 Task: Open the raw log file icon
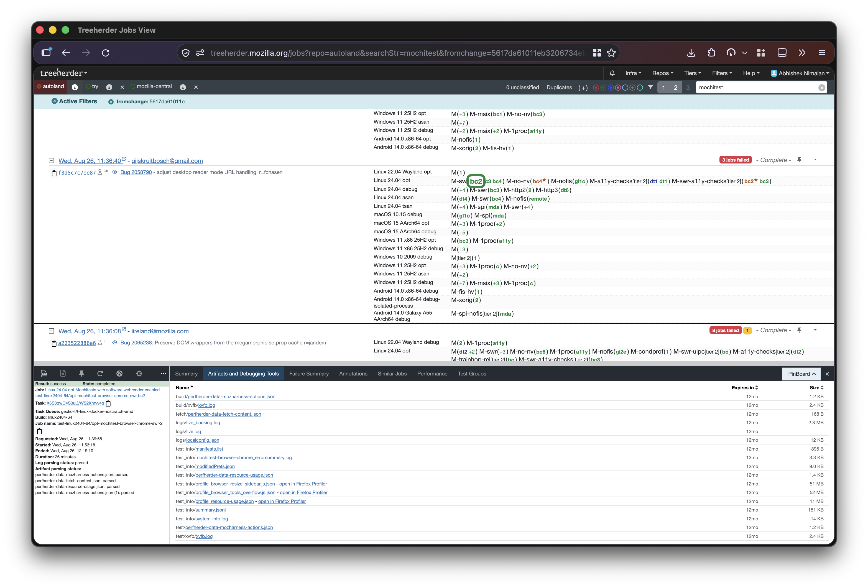click(x=63, y=373)
